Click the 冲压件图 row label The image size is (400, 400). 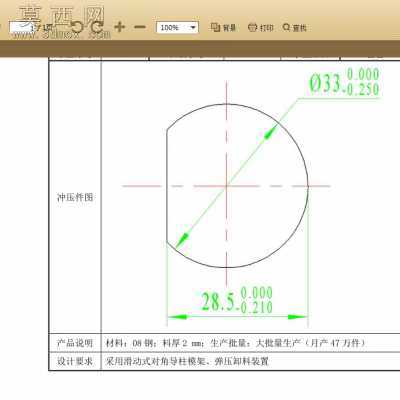tap(75, 197)
